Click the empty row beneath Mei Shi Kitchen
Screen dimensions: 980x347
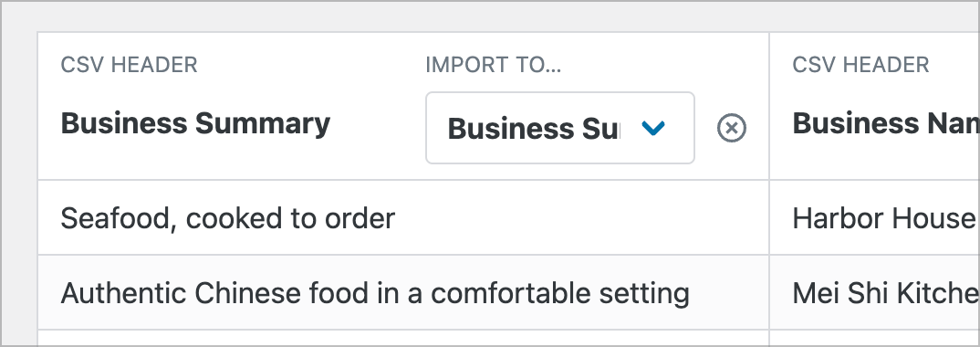pyautogui.click(x=874, y=338)
